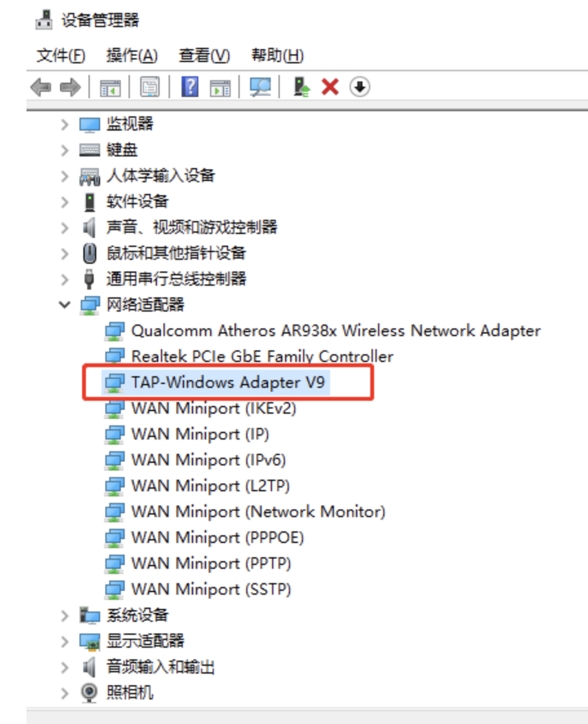588x724 pixels.
Task: Click the Back arrow toolbar icon
Action: tap(41, 87)
